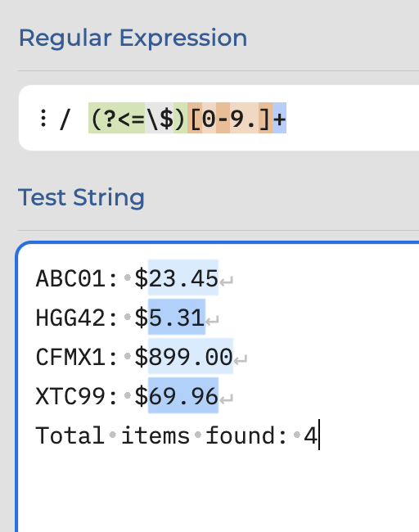Click the empty space after the regex
Image resolution: width=419 pixels, height=532 pixels.
point(353,118)
